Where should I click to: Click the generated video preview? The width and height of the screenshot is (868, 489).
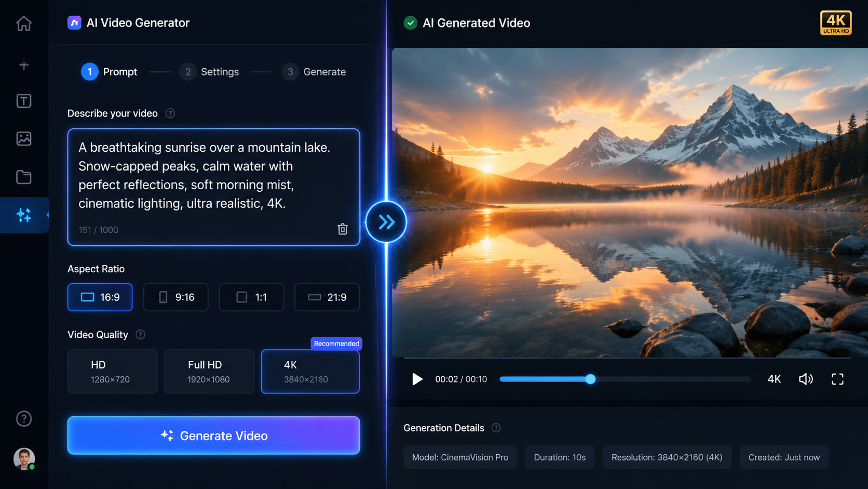click(x=630, y=203)
